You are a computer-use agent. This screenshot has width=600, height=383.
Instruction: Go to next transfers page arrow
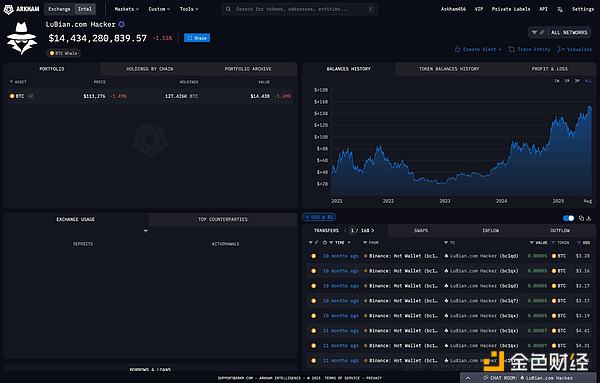coord(373,231)
